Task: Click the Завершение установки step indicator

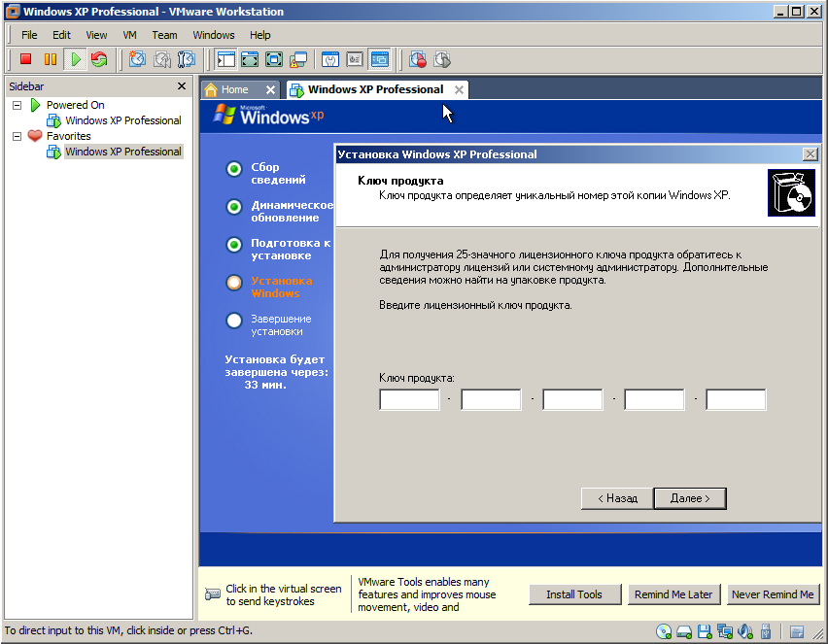Action: pos(234,321)
